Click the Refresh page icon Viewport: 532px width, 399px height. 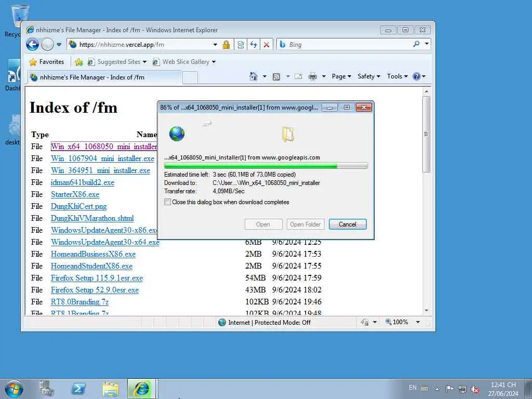pyautogui.click(x=254, y=45)
